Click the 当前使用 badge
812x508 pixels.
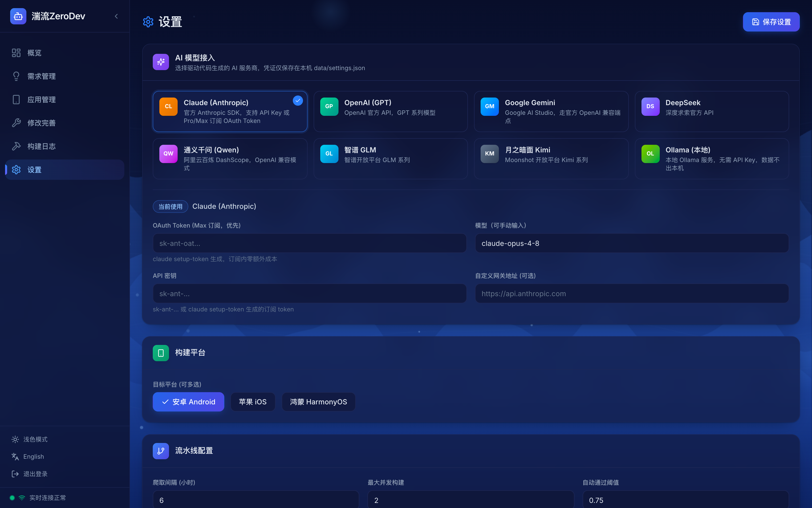(x=171, y=207)
